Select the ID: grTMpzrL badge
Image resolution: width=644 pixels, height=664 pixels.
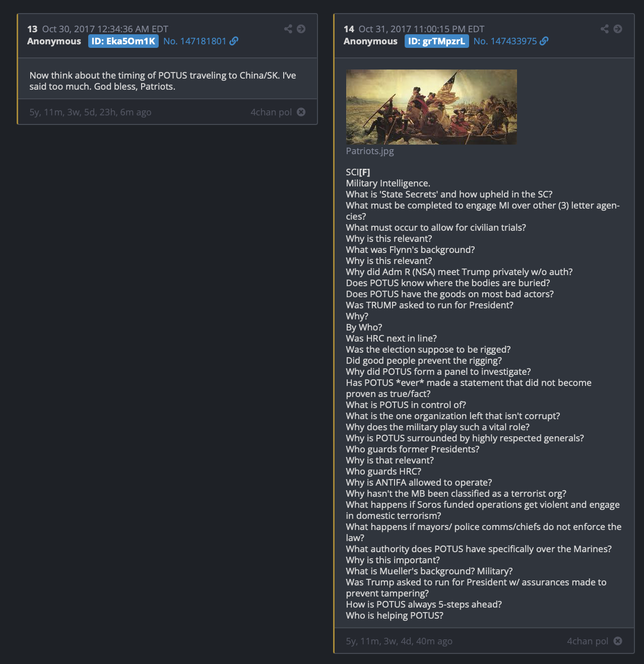point(436,41)
